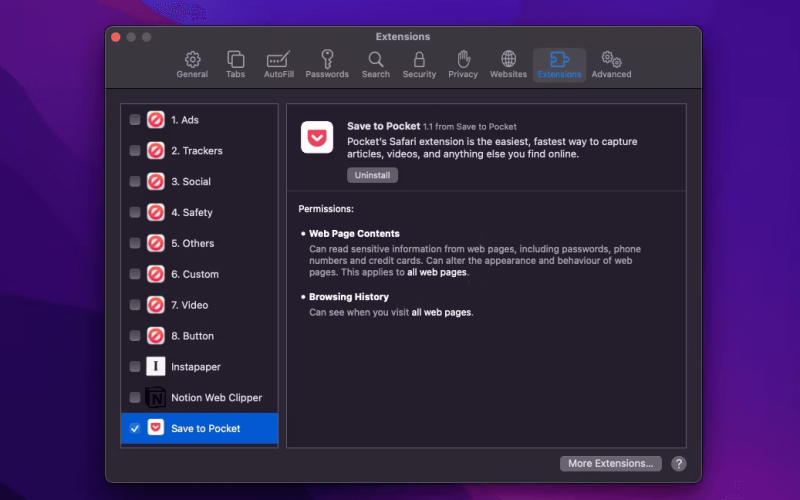Click the blocker icon beside 6. Custom

(156, 274)
